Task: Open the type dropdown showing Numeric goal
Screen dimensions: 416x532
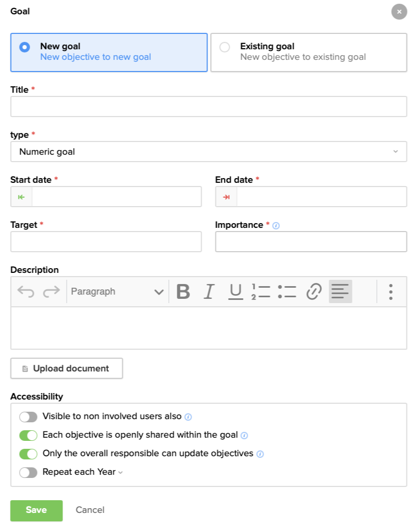Action: tap(209, 152)
